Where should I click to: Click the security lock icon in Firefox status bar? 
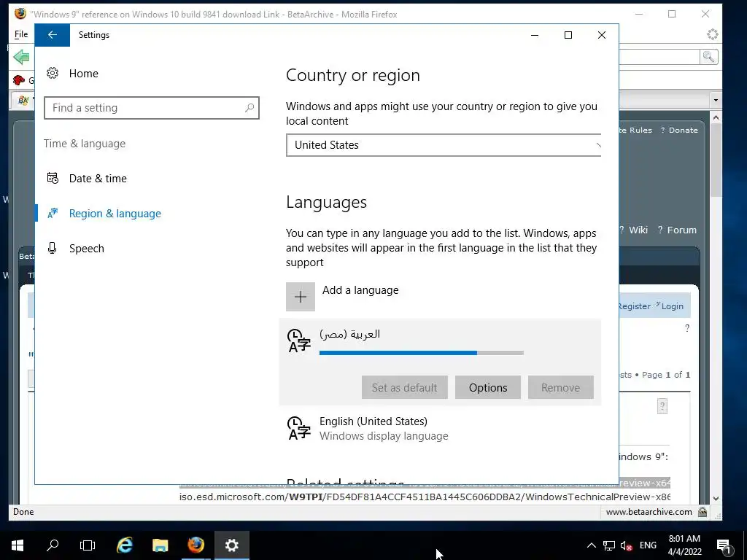[x=703, y=512]
